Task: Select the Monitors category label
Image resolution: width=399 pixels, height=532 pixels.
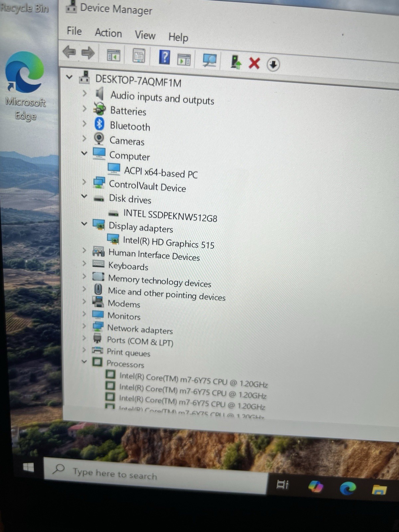Action: pyautogui.click(x=124, y=316)
